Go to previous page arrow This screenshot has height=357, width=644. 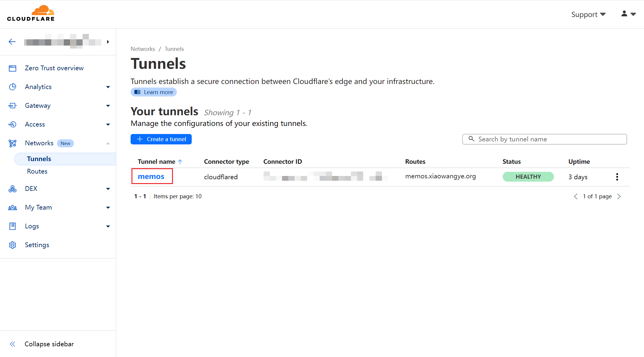575,197
